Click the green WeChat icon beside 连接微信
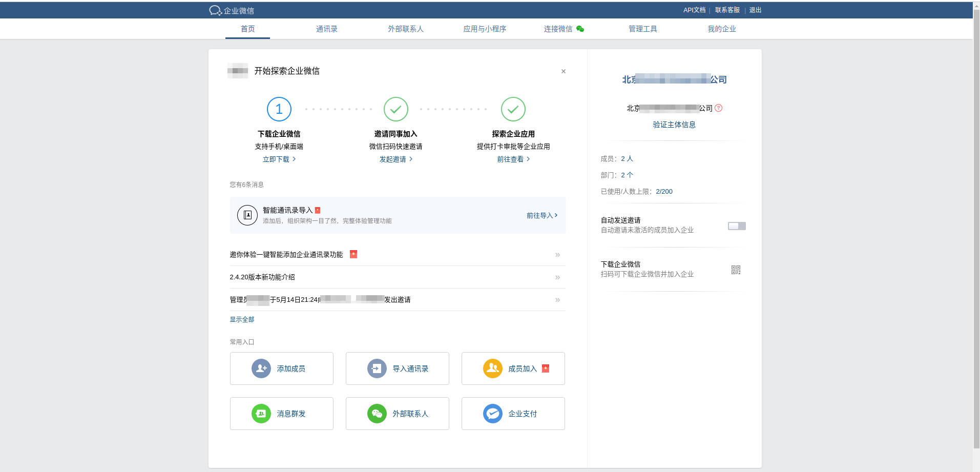 [580, 29]
